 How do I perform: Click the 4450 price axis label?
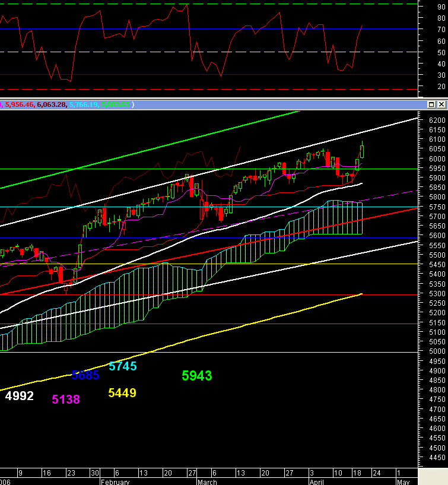tap(437, 457)
